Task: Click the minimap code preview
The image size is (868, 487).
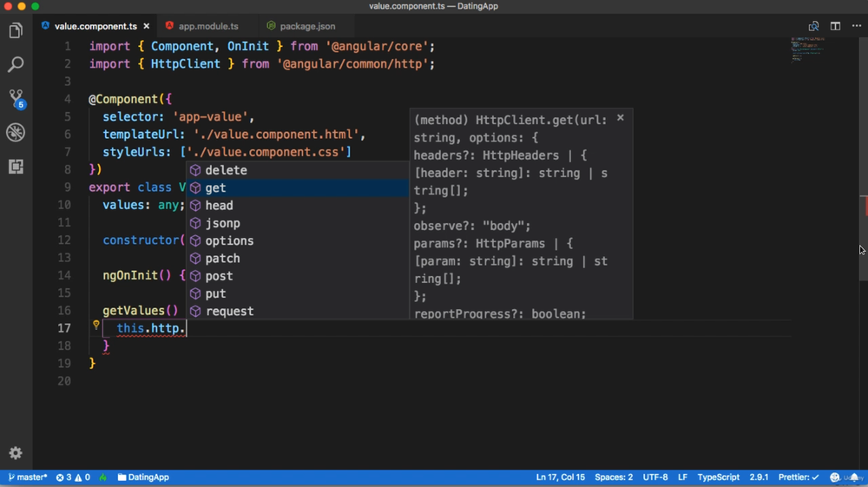Action: [x=808, y=49]
